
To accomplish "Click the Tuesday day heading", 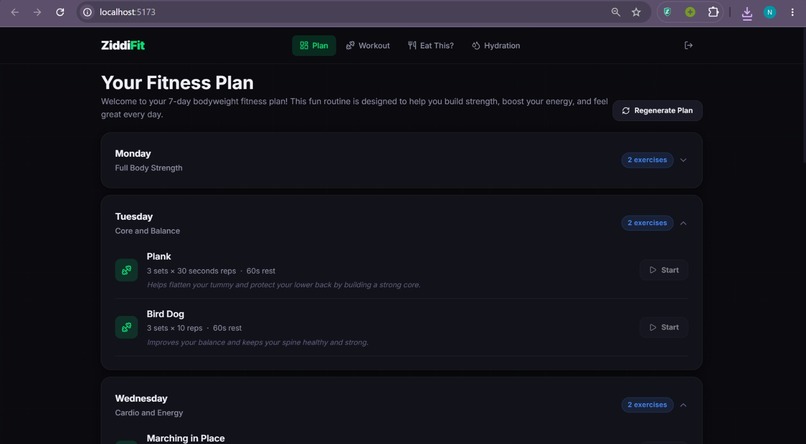I will coord(134,216).
